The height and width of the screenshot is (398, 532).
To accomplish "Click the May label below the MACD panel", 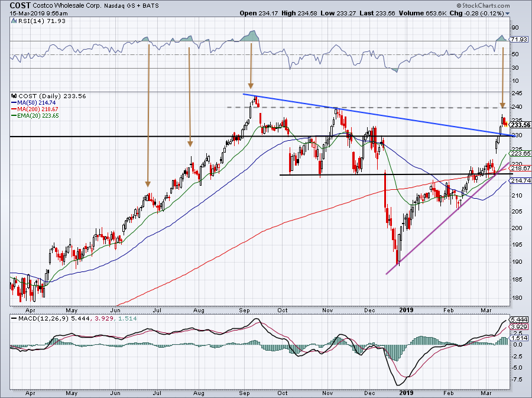I will [x=72, y=393].
